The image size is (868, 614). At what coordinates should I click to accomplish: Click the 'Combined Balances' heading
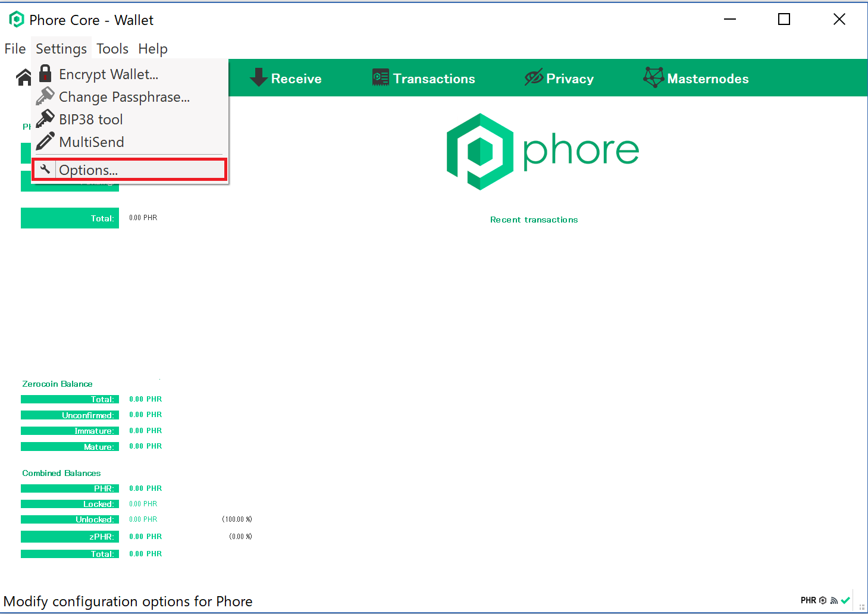tap(61, 473)
